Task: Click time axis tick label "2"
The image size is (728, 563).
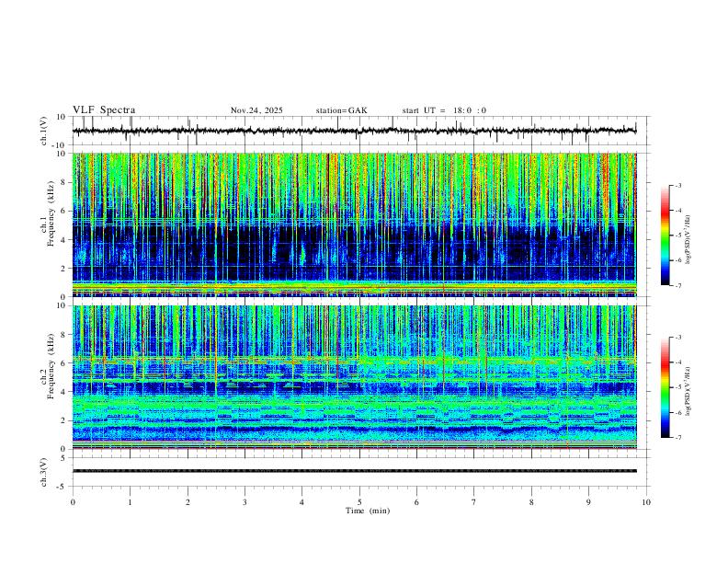Action: click(188, 502)
